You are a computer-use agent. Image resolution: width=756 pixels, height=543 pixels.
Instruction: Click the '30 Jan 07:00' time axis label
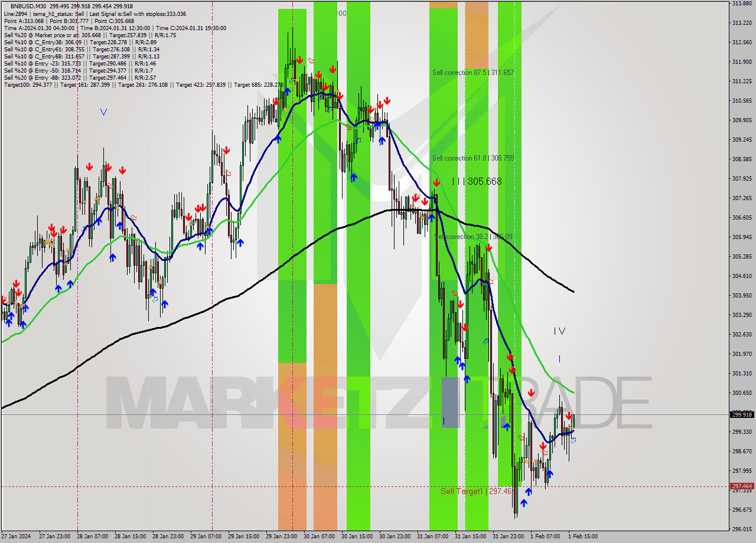click(320, 537)
